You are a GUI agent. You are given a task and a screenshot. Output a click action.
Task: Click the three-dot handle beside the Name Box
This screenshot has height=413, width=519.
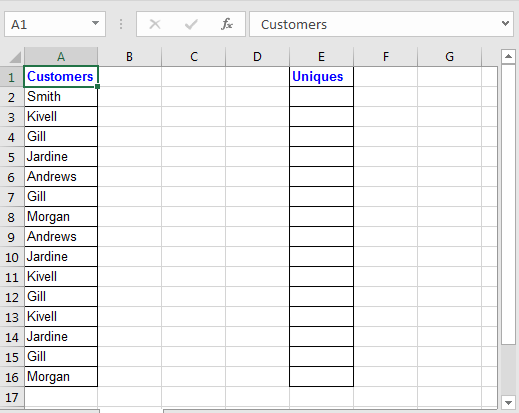click(121, 24)
